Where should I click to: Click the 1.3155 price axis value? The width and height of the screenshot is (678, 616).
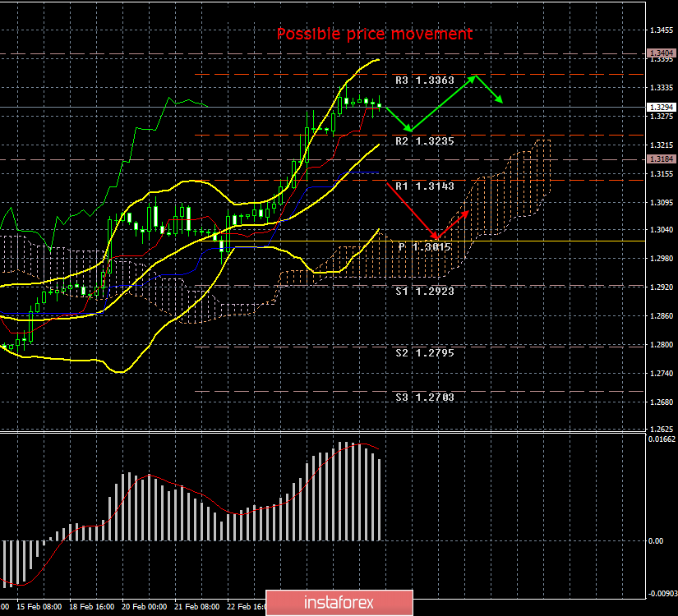(662, 174)
